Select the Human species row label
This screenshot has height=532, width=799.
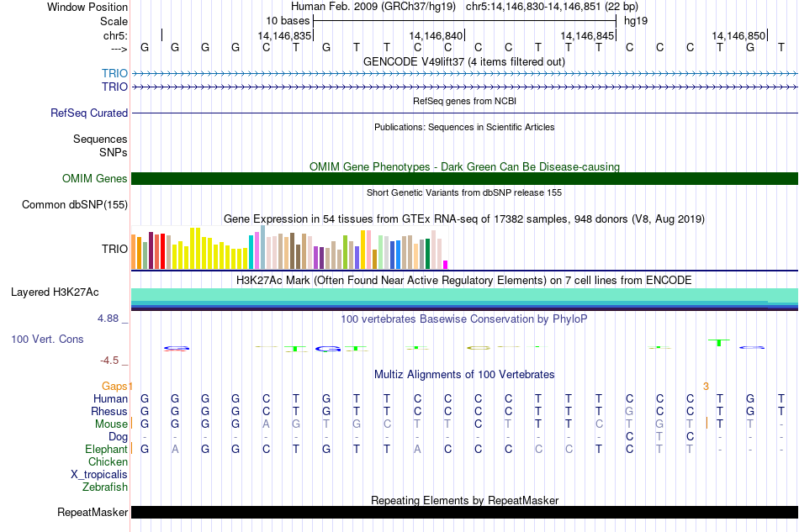[110, 398]
